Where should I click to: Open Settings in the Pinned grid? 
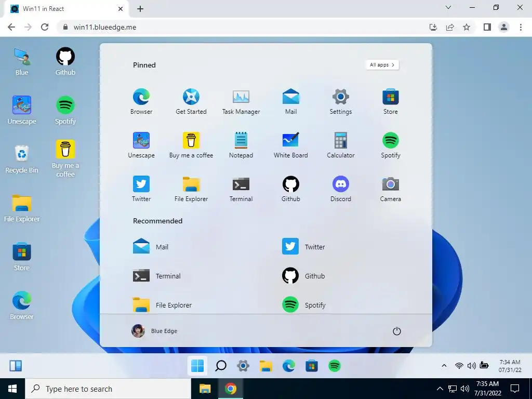(341, 101)
